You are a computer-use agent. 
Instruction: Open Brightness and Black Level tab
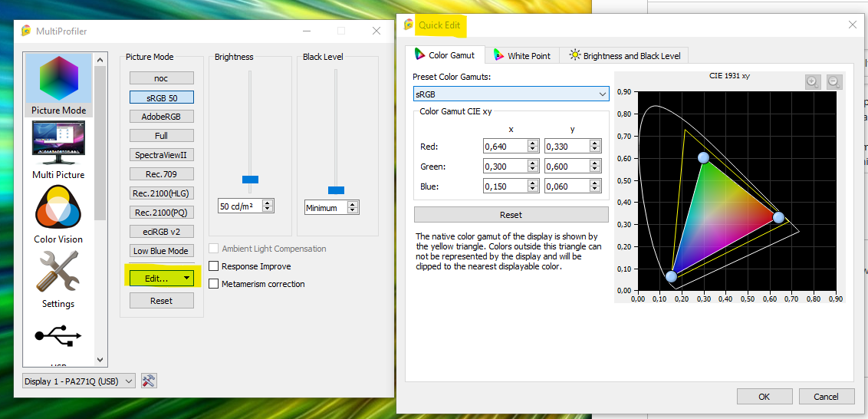pos(624,55)
